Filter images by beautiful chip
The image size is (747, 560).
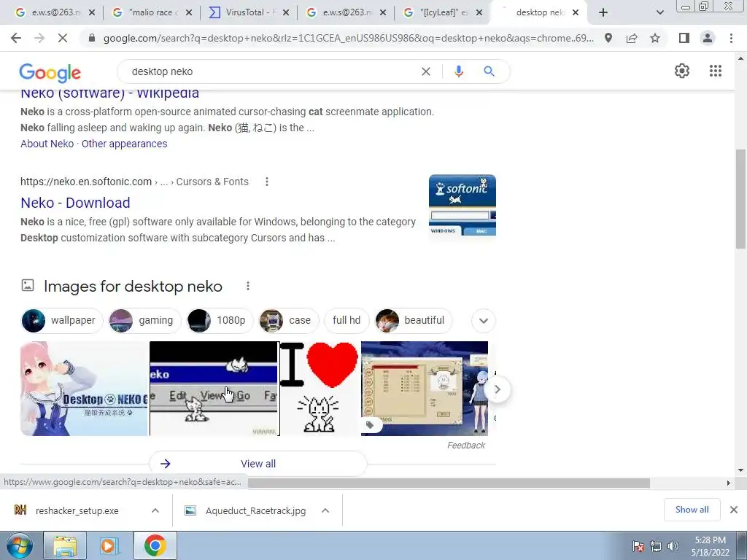coord(413,321)
